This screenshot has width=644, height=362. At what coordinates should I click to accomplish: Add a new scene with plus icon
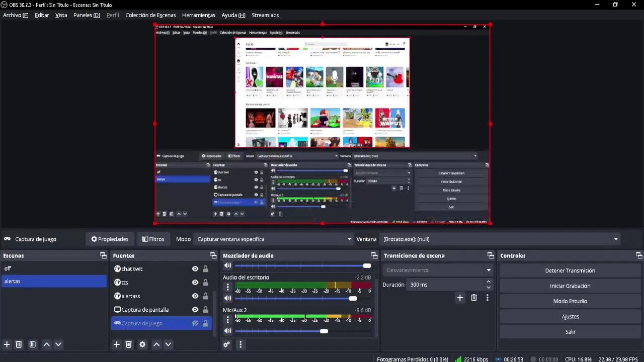click(x=7, y=344)
